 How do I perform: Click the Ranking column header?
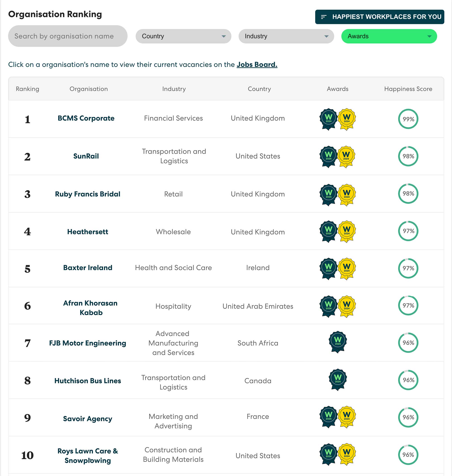(x=28, y=89)
